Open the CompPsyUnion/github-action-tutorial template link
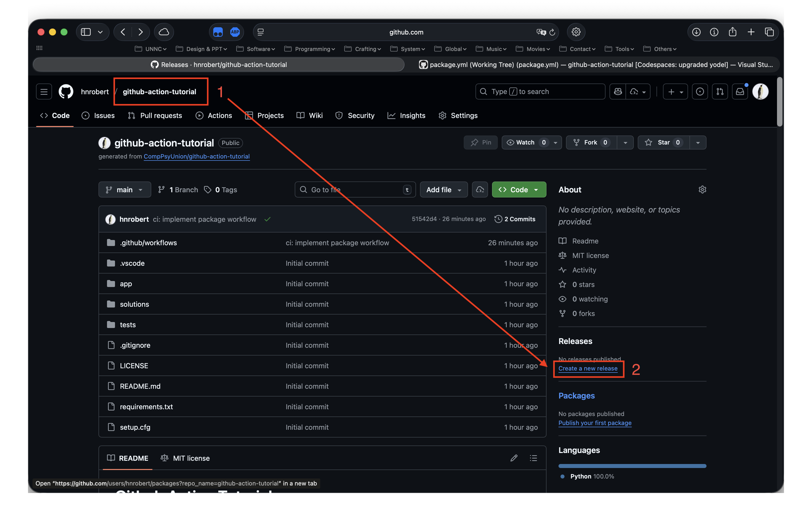 (x=196, y=156)
